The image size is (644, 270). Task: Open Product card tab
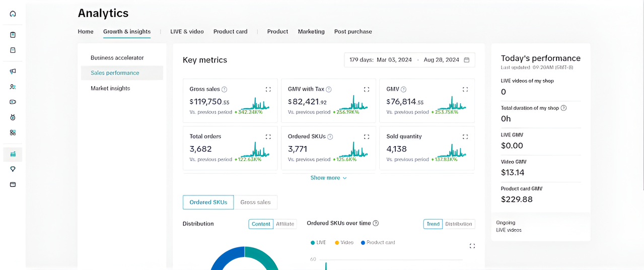point(231,31)
